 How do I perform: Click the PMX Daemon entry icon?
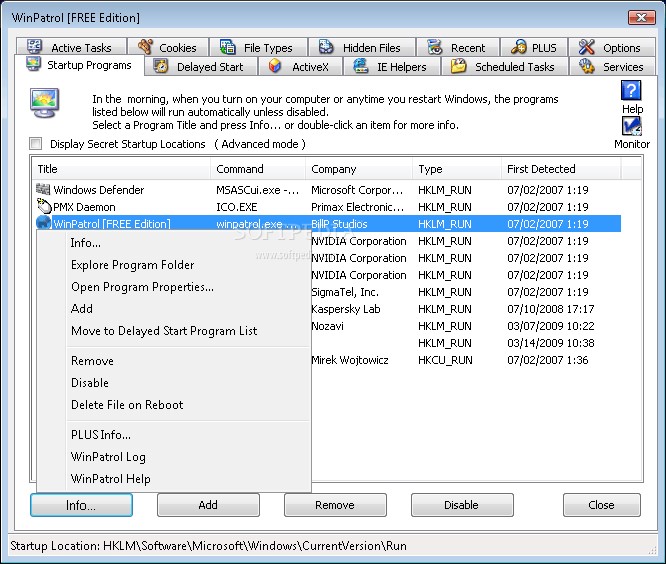click(43, 207)
